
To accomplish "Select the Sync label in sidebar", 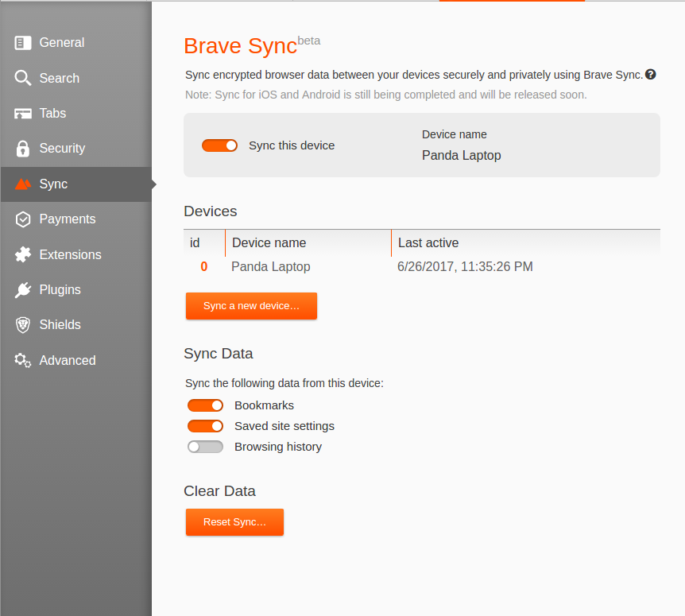I will coord(53,184).
